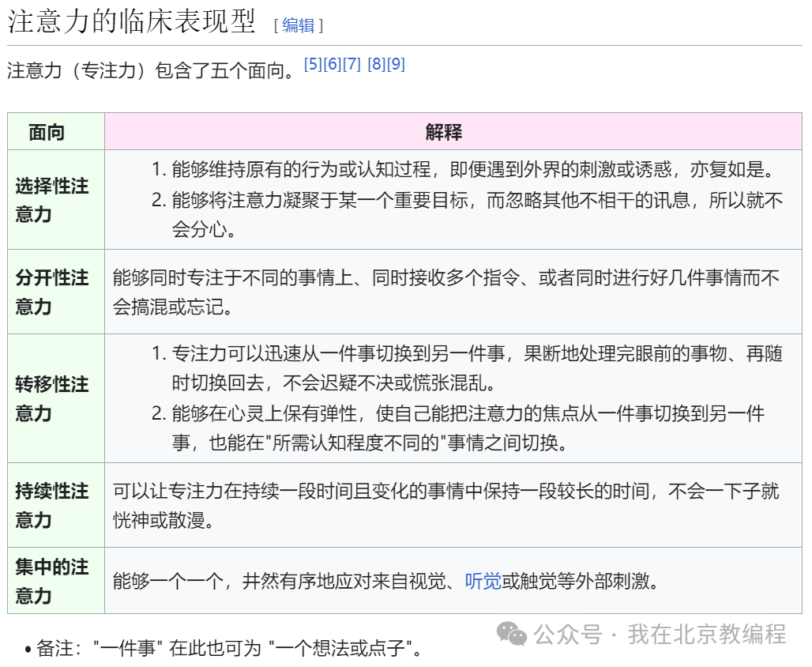This screenshot has width=812, height=667.
Task: Click item 1 text 能够维持原有的行为或认知过程
Action: 302,169
